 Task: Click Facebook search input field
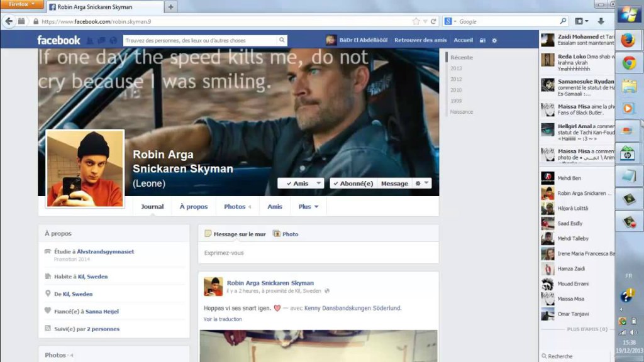pyautogui.click(x=201, y=40)
